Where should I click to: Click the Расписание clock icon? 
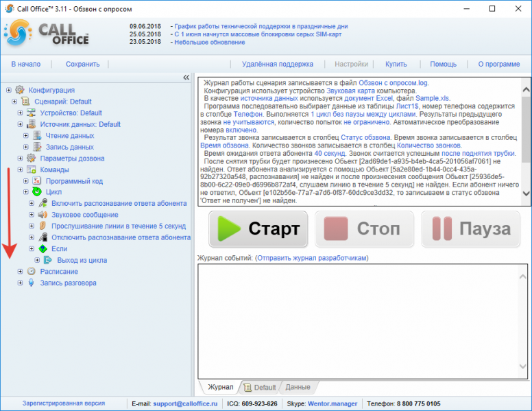[x=32, y=272]
